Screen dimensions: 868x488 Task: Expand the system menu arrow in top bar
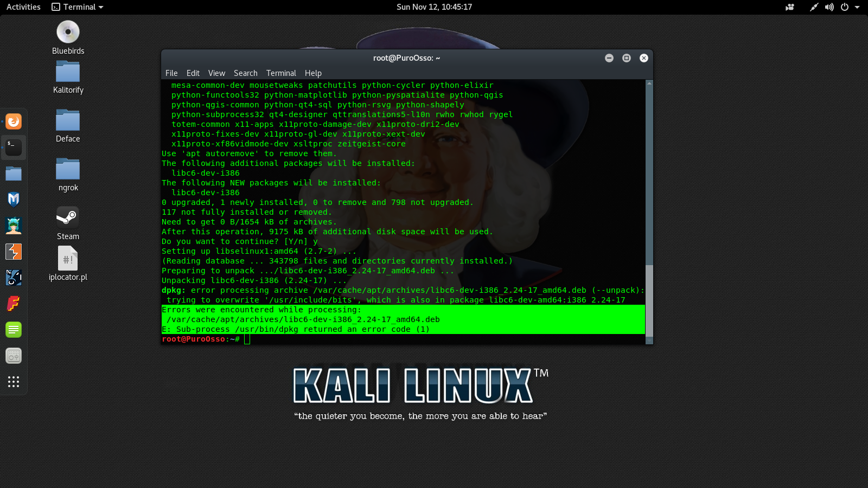pos(857,7)
